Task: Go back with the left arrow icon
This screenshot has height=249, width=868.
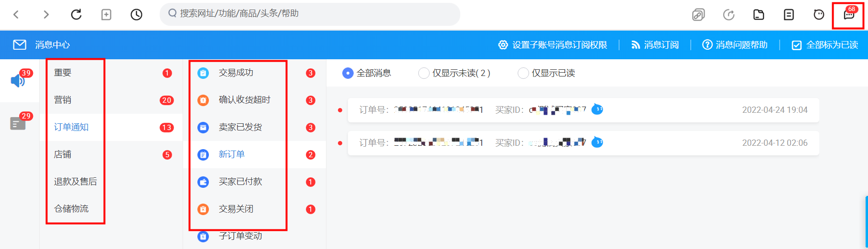Action: [x=16, y=14]
